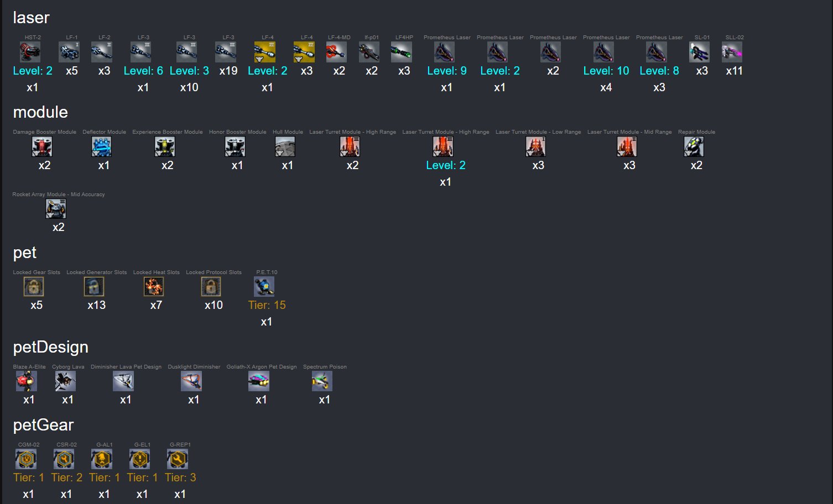Click the "x7" quantity under Locked Heat Slots

click(x=156, y=305)
